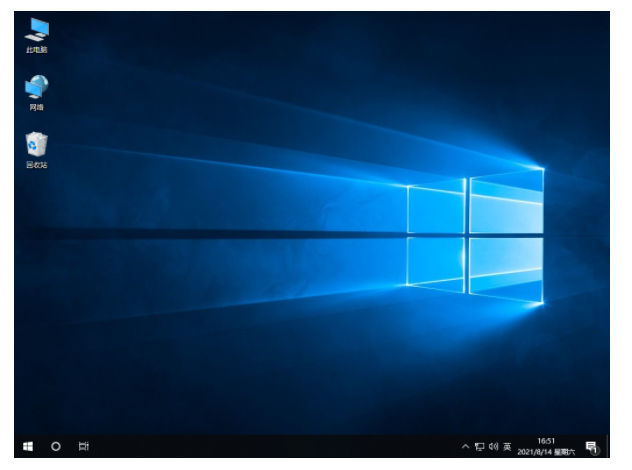The width and height of the screenshot is (632, 470).
Task: Click the 网络 label under the globe icon
Action: [37, 107]
